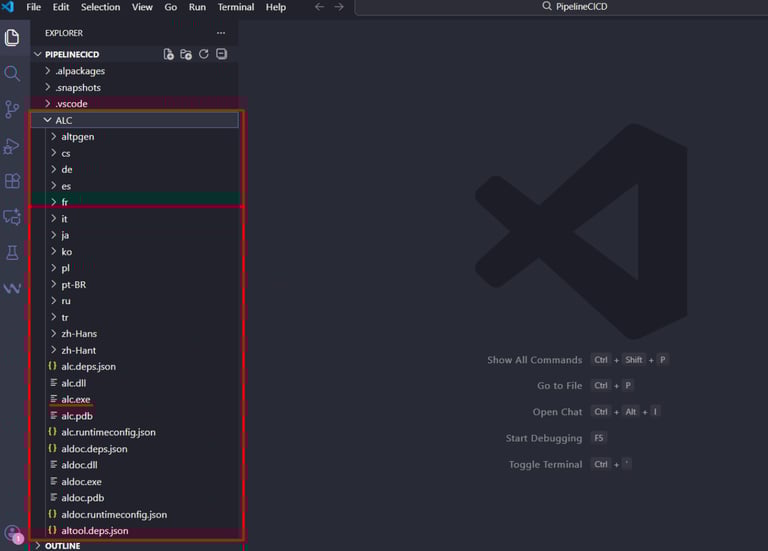The height and width of the screenshot is (551, 768).
Task: Open the W-shaped extension icon in activity bar
Action: (12, 288)
